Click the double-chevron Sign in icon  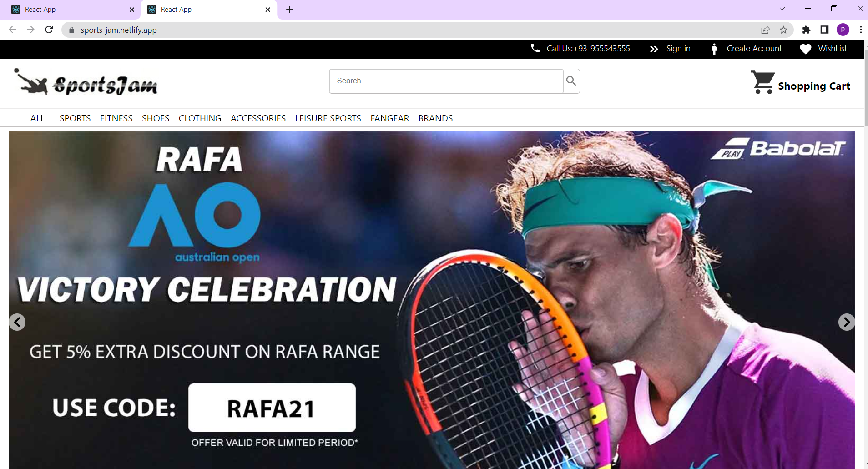pyautogui.click(x=654, y=49)
